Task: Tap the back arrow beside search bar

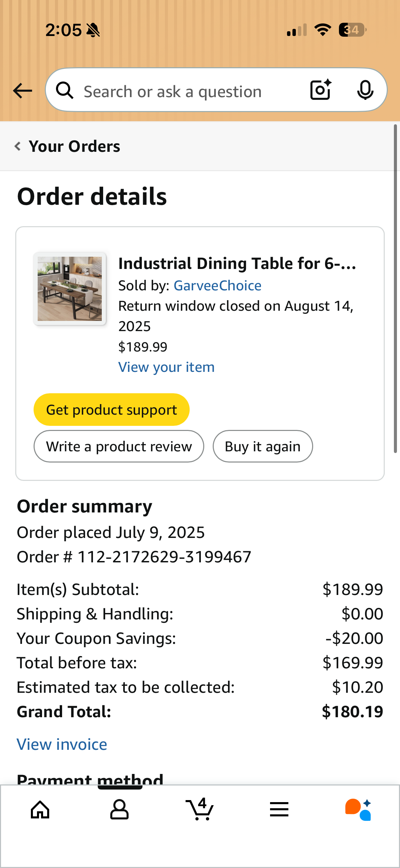Action: click(22, 91)
